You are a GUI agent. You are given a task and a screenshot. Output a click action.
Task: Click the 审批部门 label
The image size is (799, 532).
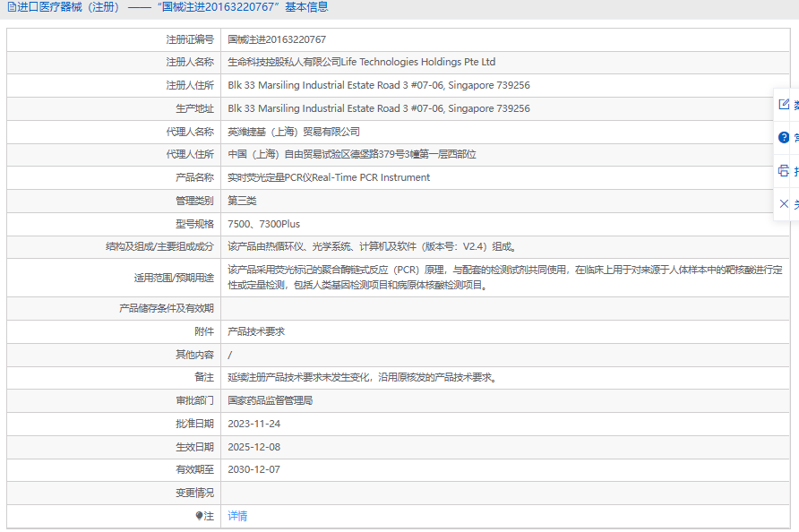tap(194, 400)
